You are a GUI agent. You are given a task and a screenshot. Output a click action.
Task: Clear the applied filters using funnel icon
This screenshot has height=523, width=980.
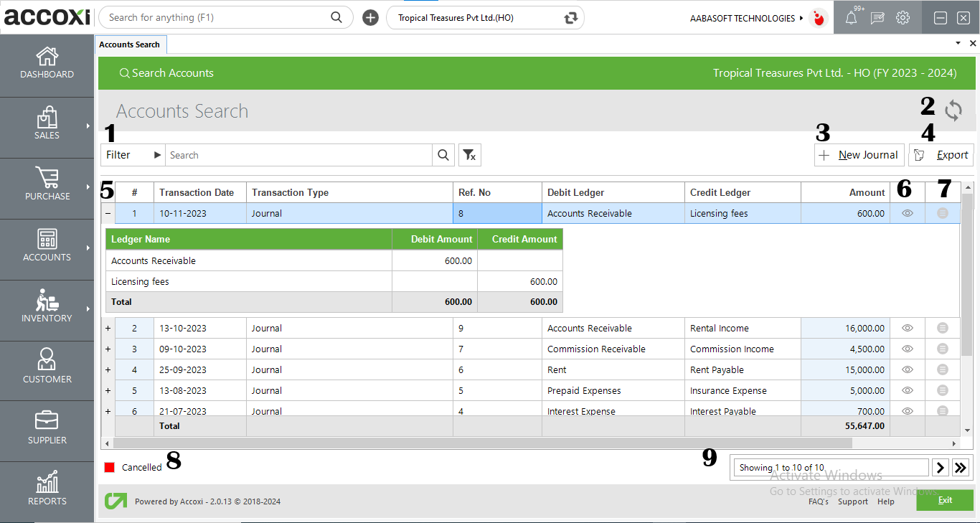pyautogui.click(x=469, y=154)
